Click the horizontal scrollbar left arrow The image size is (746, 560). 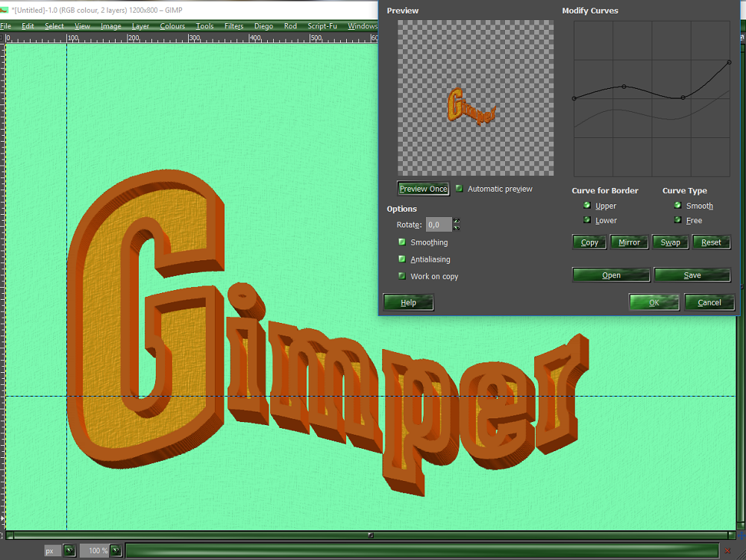[9, 535]
